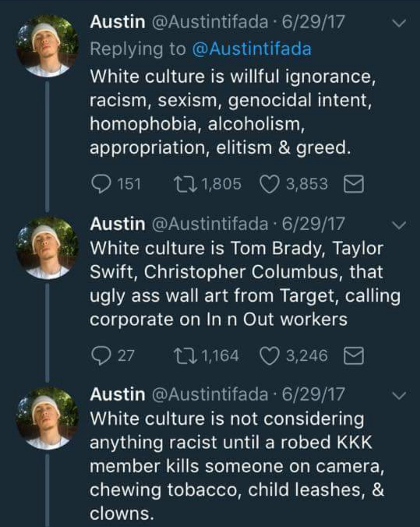Viewport: 420px width, 527px height.
Task: Tap the avatar on the first tweet
Action: [x=47, y=46]
